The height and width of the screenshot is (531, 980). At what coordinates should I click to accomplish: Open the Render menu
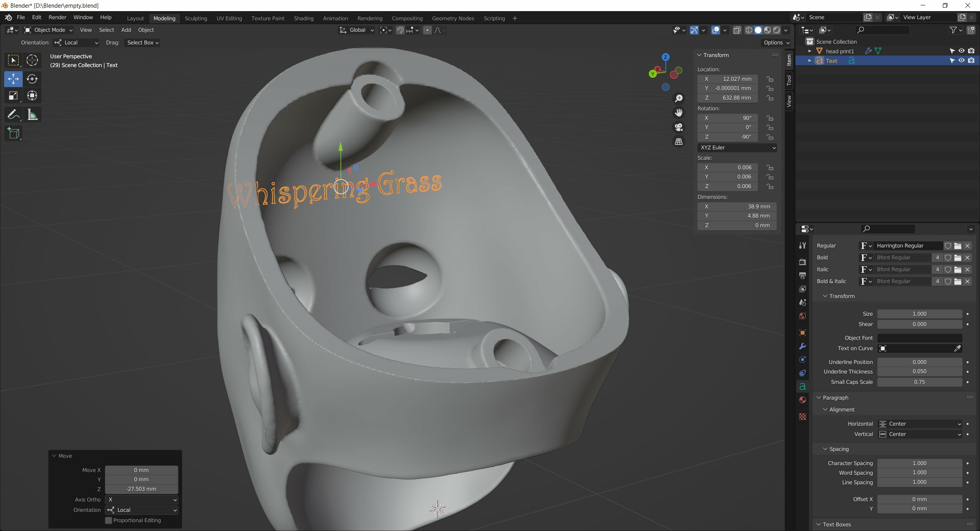click(x=57, y=17)
